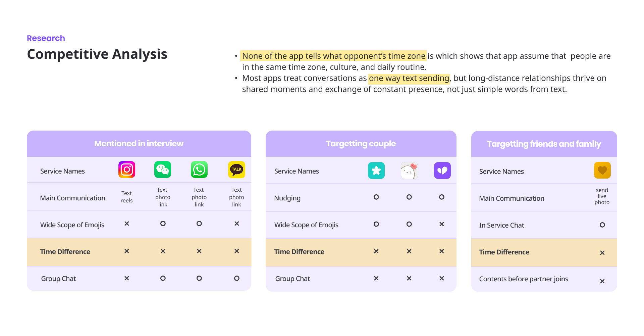
Task: Click the KakaoTalk app icon
Action: coord(236,170)
